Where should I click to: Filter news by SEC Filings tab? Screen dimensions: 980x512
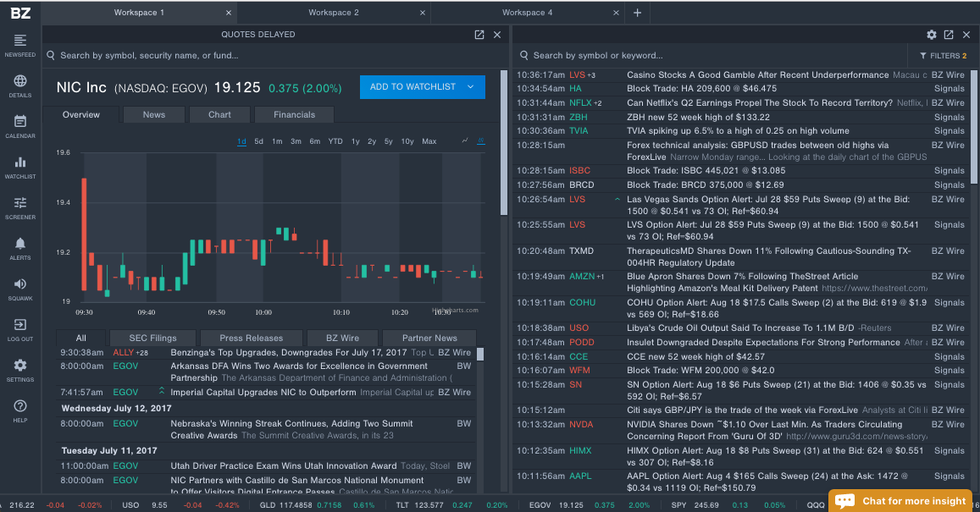click(153, 338)
